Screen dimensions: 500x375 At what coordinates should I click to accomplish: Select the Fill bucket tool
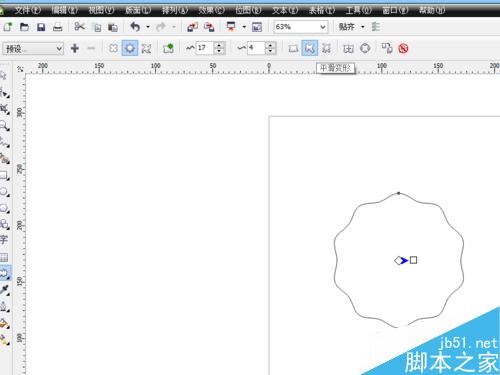[x=5, y=323]
